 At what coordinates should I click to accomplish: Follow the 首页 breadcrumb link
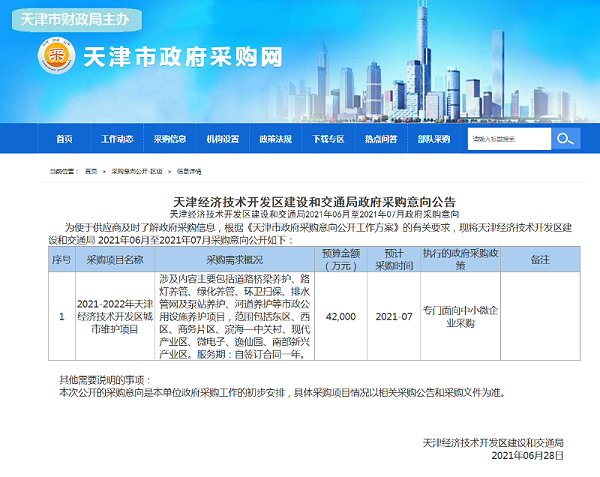[91, 171]
